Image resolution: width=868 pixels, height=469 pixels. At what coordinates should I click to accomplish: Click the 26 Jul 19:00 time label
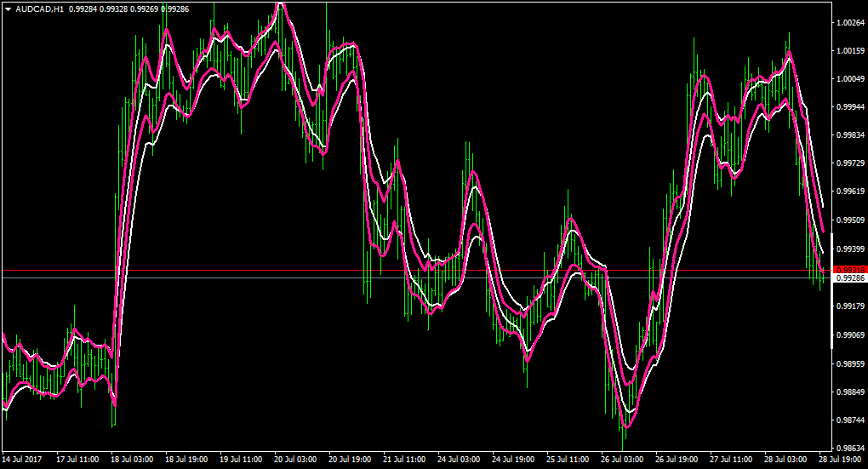(x=677, y=460)
